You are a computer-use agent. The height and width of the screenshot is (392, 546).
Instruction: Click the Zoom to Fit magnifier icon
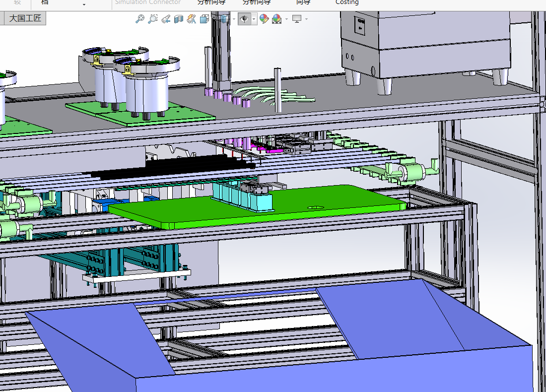pos(139,19)
